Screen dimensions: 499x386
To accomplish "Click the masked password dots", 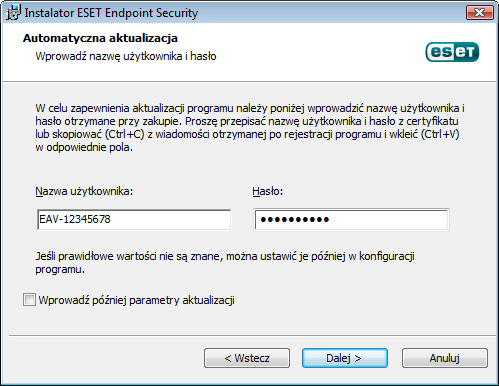I will tap(295, 219).
